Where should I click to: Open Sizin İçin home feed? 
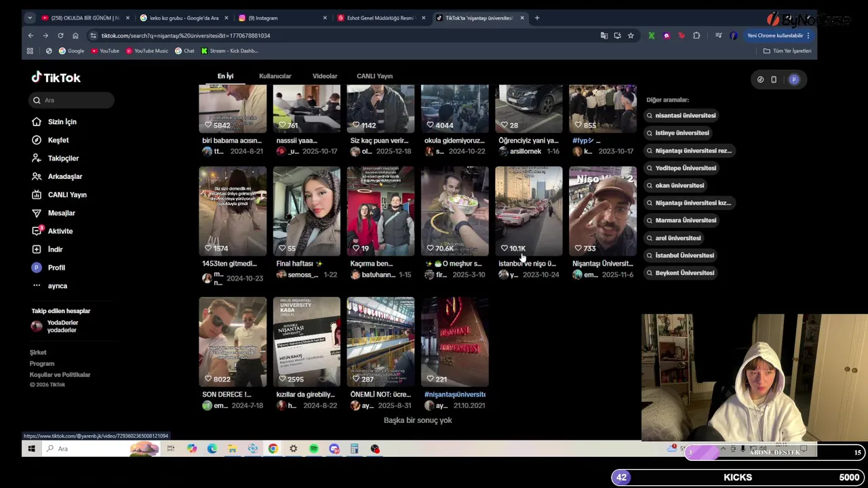pos(54,122)
